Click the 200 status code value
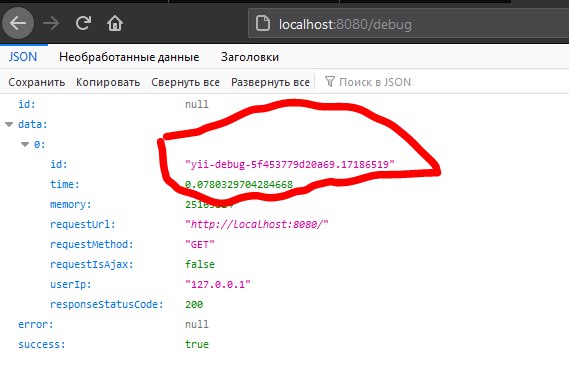This screenshot has height=371, width=569. click(194, 304)
